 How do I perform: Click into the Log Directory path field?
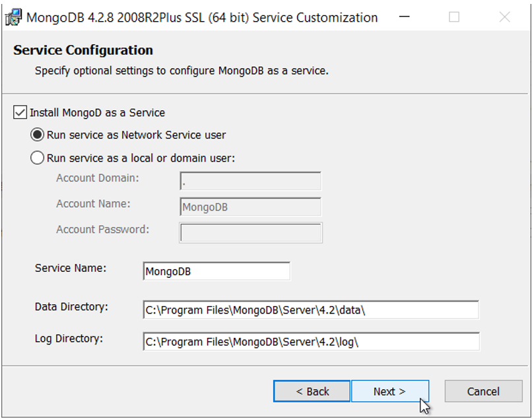coord(310,342)
